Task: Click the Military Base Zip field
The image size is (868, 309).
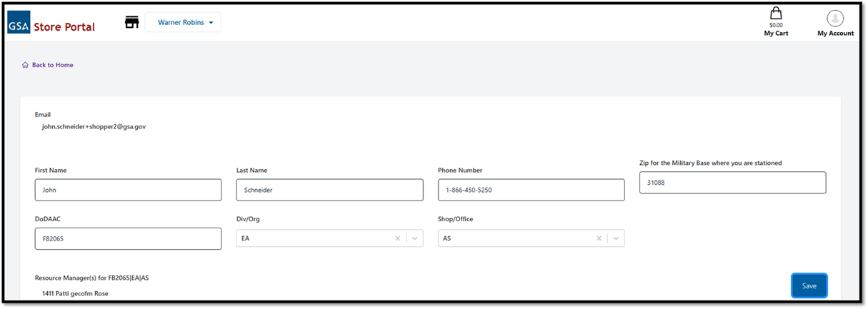Action: [x=732, y=183]
